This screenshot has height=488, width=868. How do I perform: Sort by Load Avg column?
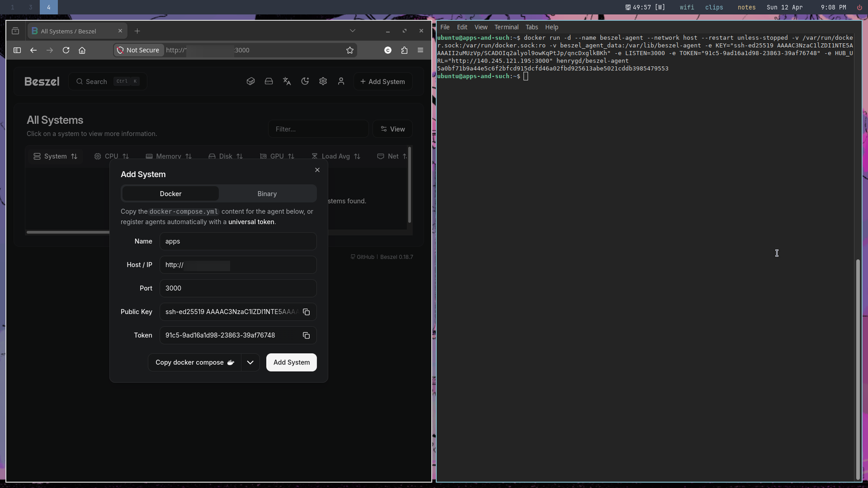point(336,156)
